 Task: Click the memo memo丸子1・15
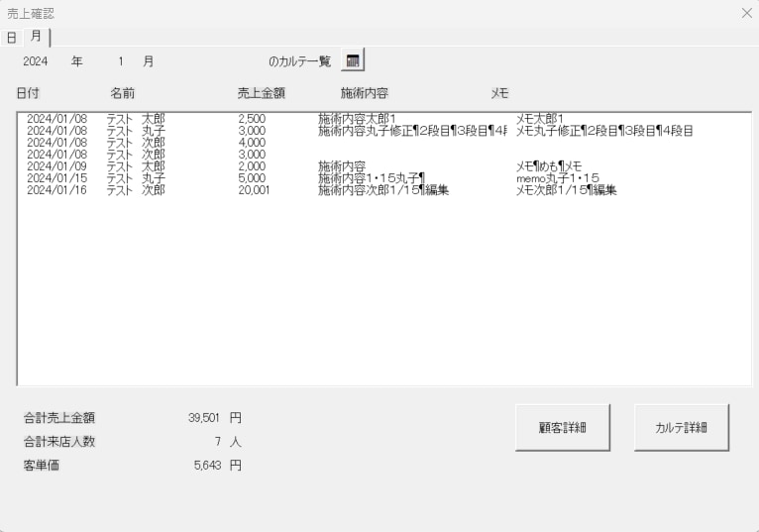558,178
